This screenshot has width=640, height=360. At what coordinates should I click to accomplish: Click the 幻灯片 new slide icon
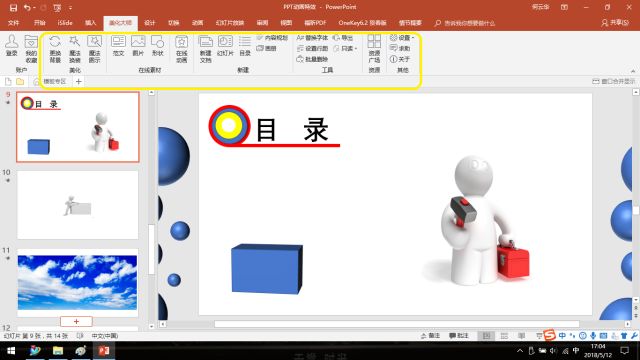(x=225, y=46)
